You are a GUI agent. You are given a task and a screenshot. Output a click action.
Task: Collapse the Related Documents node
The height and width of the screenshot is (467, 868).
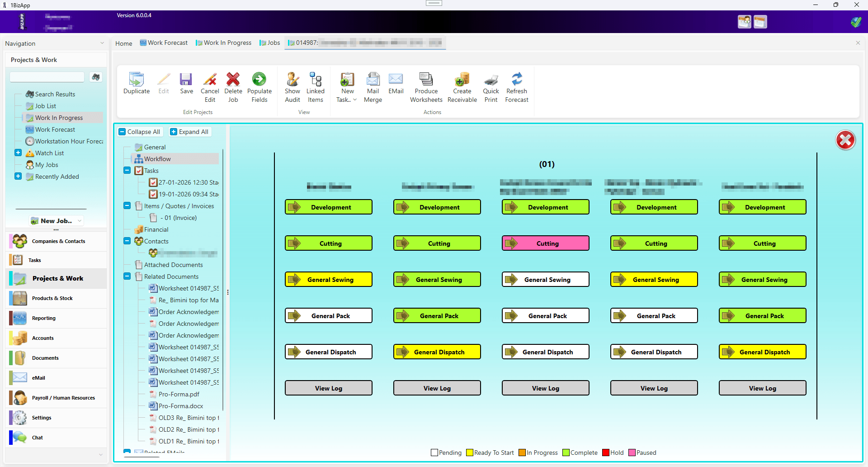pos(127,276)
